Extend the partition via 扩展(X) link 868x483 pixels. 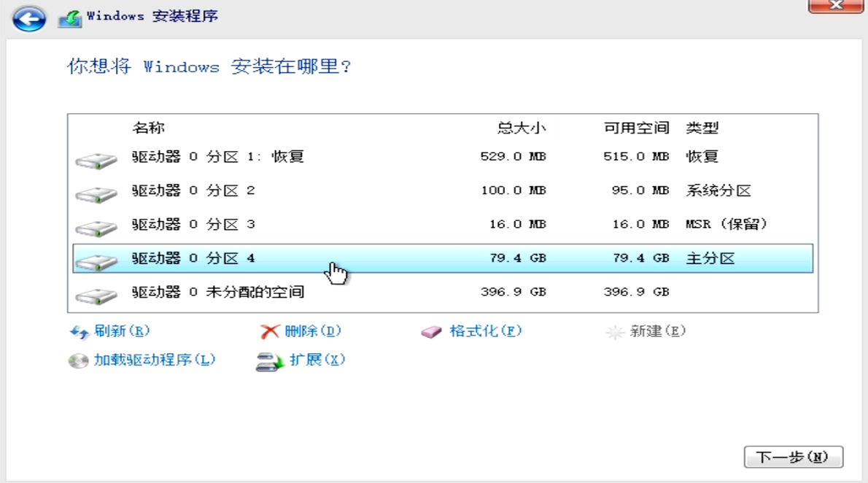point(317,360)
